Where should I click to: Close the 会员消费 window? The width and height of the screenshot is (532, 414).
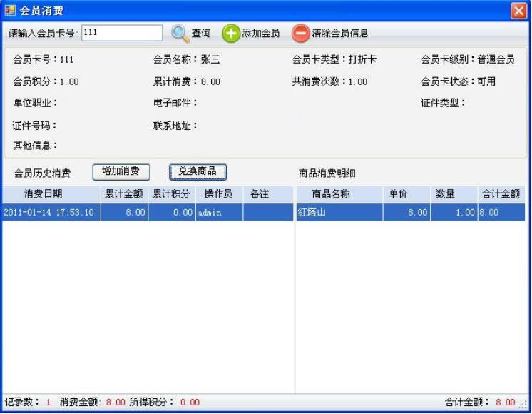click(x=518, y=11)
